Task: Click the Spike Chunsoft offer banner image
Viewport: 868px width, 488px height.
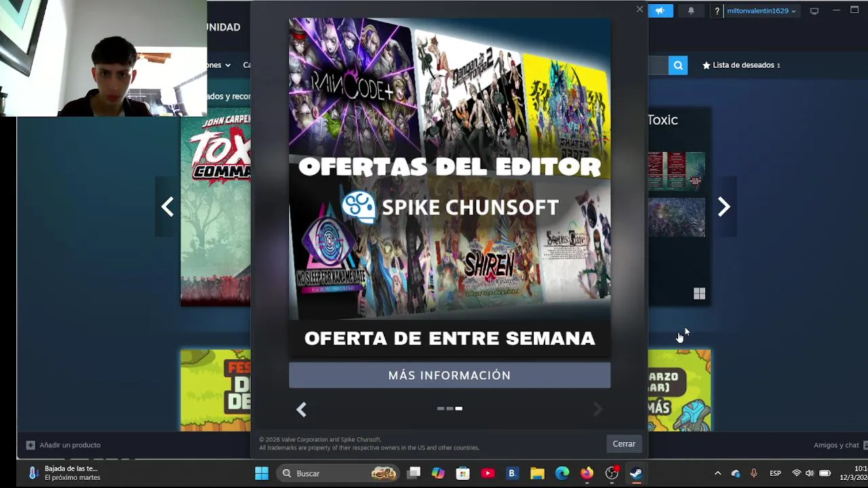Action: coord(450,186)
